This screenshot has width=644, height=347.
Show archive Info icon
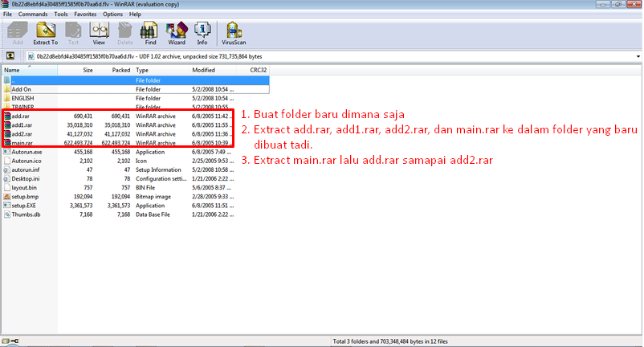pos(202,33)
